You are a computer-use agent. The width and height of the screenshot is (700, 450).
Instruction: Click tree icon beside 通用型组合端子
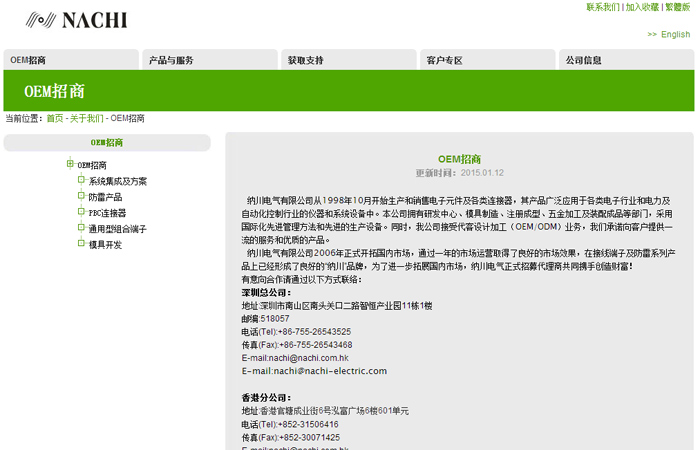point(81,227)
